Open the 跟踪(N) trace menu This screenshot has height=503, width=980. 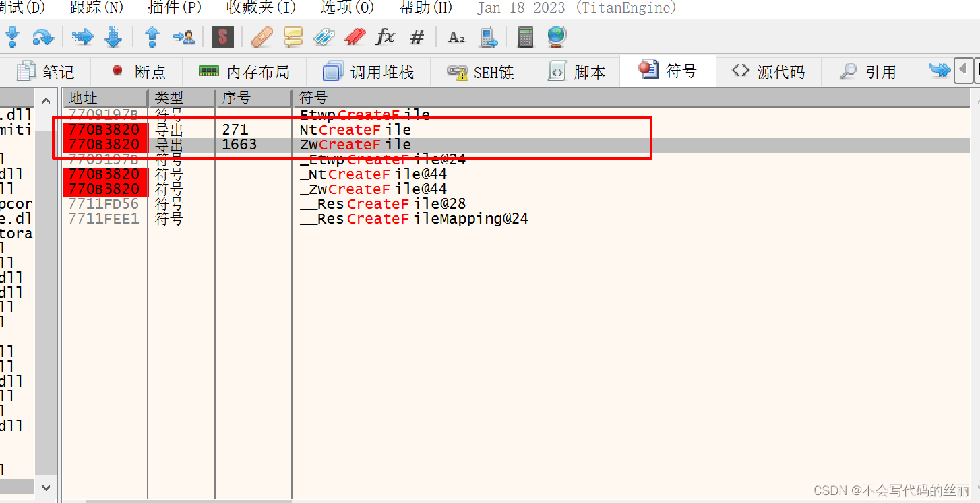[x=96, y=8]
